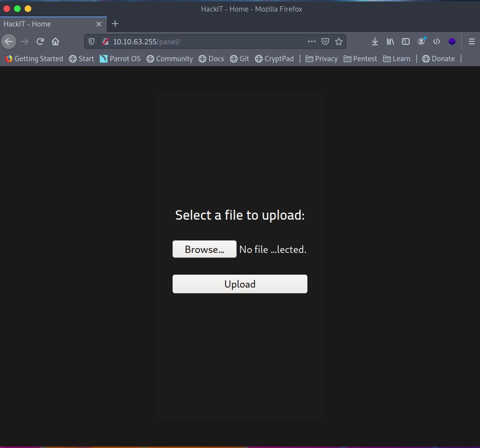Open the Firefox account icon

pyautogui.click(x=421, y=42)
